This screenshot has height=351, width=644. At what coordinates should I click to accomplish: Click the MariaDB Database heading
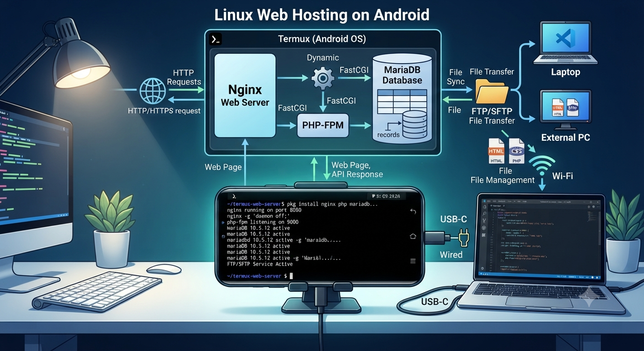[402, 75]
